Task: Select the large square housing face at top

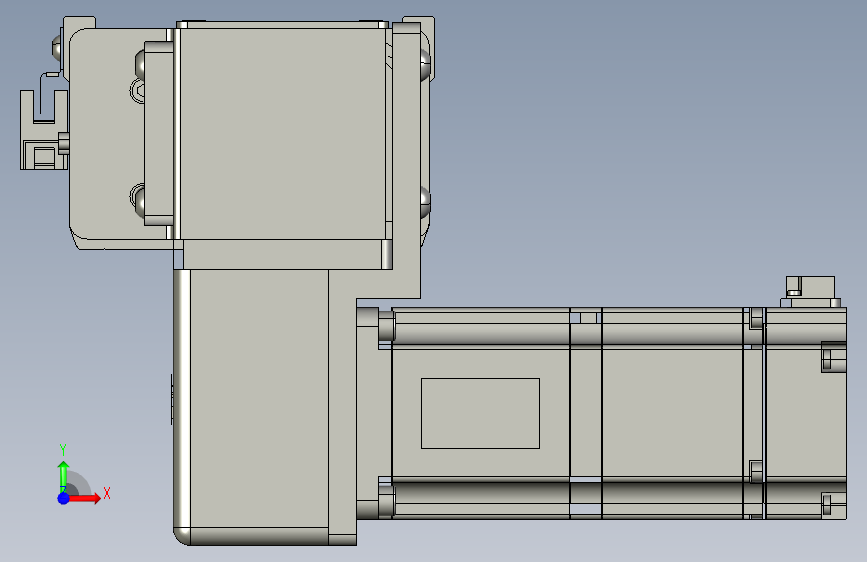Action: click(283, 134)
